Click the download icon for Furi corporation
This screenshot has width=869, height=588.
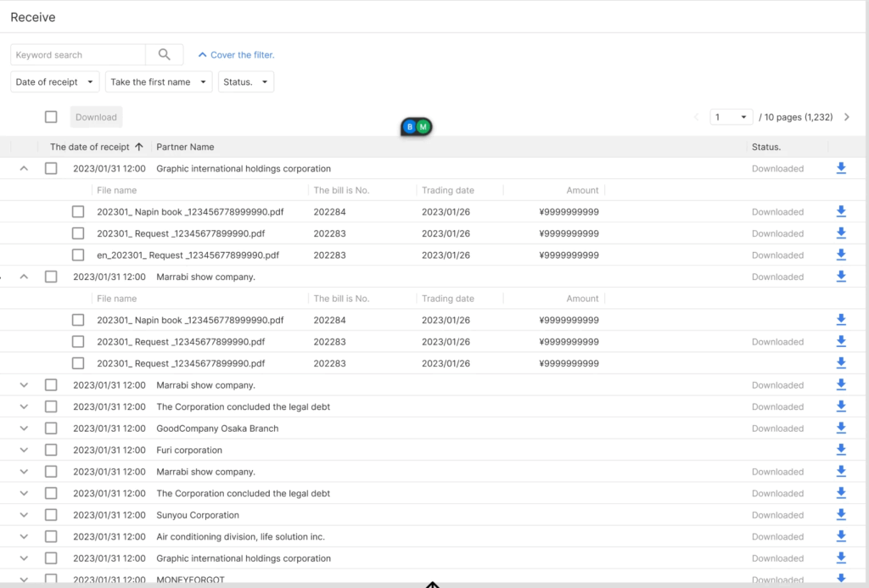point(841,450)
